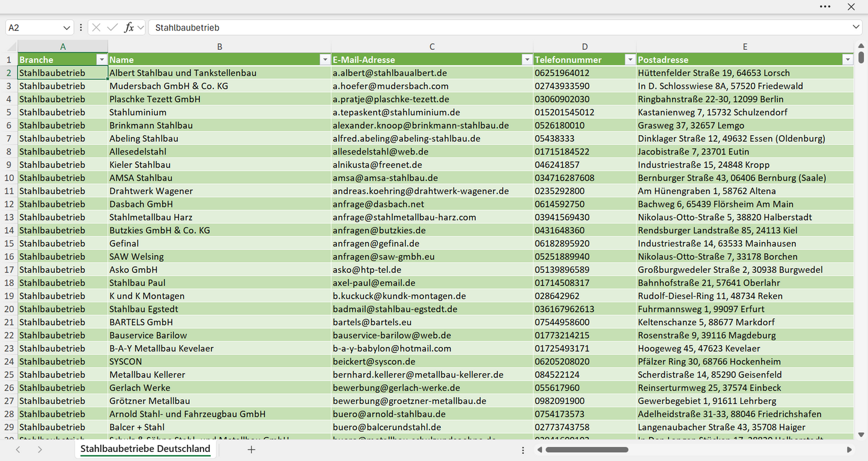Viewport: 868px width, 461px height.
Task: Select the cell b-a-y-babylon@hotmail.com
Action: click(432, 349)
